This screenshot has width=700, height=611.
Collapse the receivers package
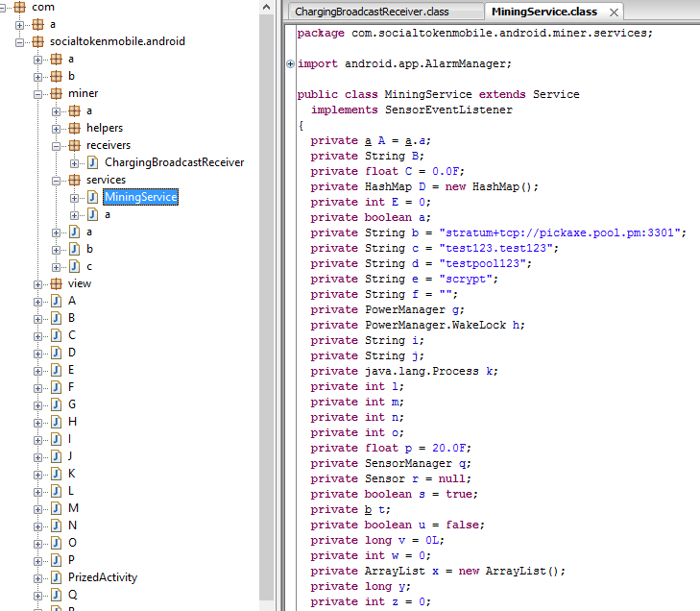[x=57, y=146]
